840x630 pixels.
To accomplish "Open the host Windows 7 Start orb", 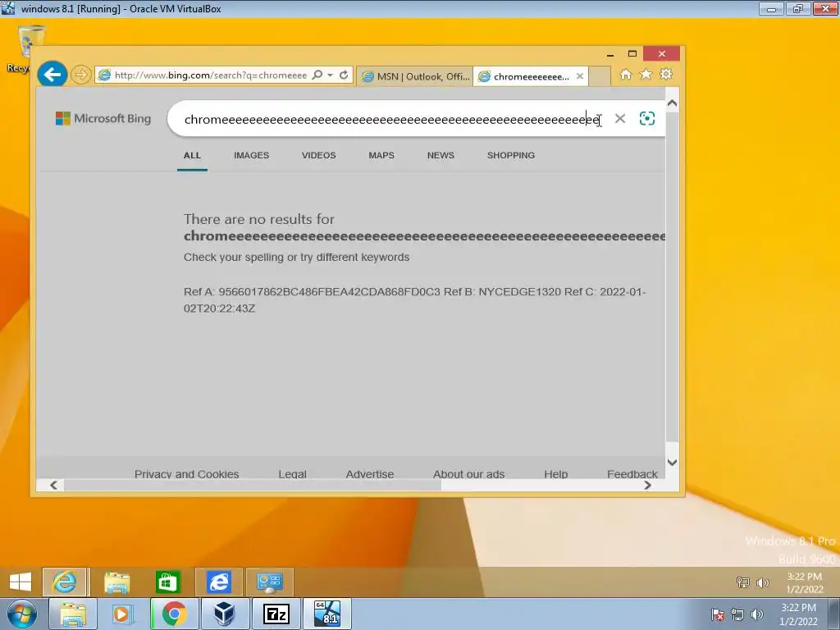I will pos(21,614).
